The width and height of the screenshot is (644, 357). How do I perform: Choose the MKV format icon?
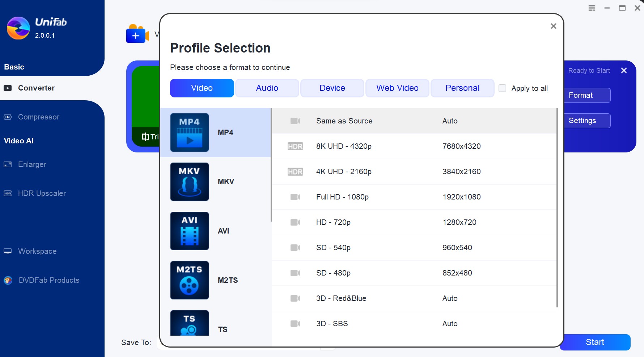pos(189,182)
